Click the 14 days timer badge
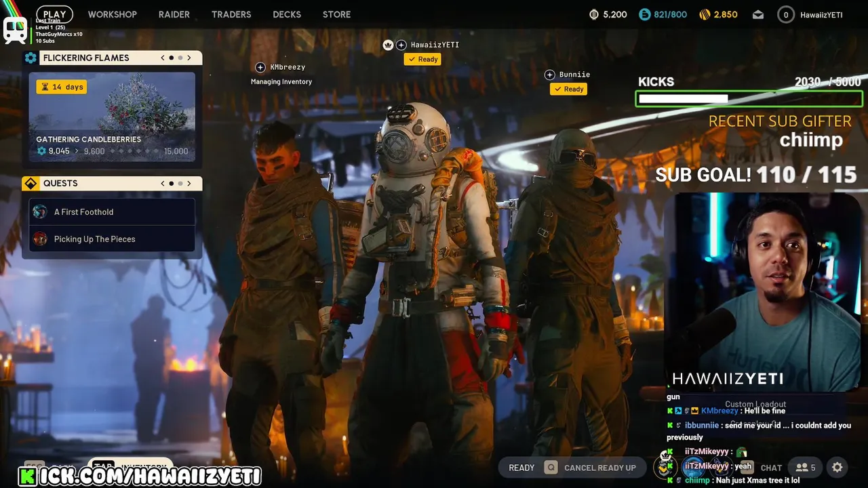This screenshot has width=868, height=488. (62, 87)
